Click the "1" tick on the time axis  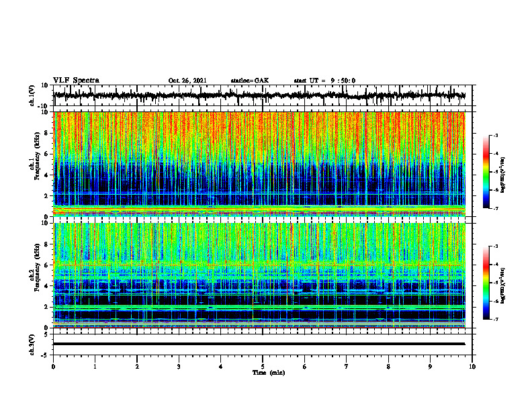(x=95, y=367)
